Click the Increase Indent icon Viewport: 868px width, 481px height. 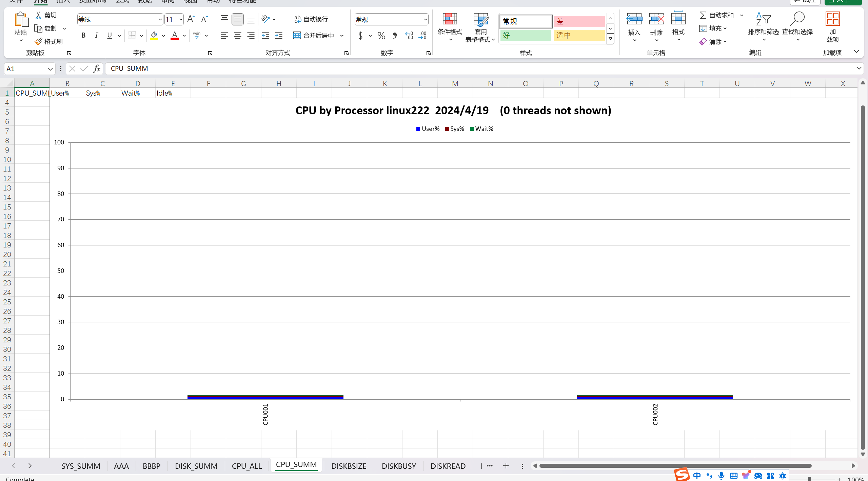(x=279, y=35)
